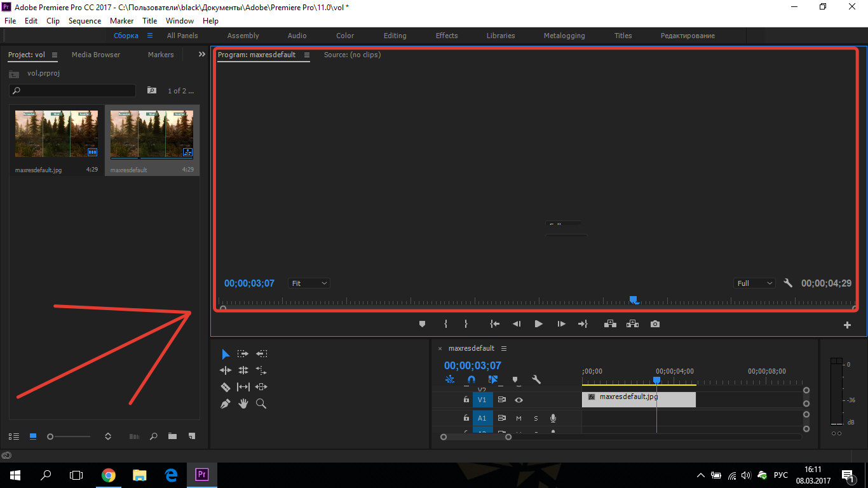Select the Pen tool
The width and height of the screenshot is (868, 488).
226,403
